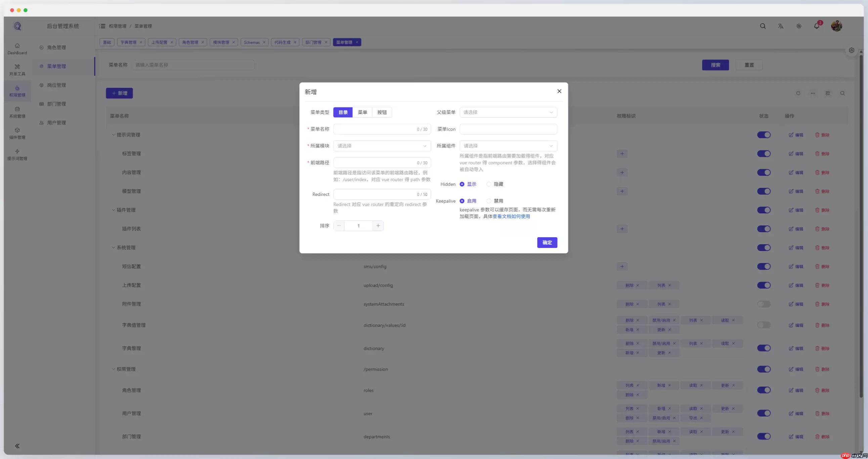The width and height of the screenshot is (868, 459).
Task: Open the DashBoard sidebar icon
Action: click(x=17, y=48)
